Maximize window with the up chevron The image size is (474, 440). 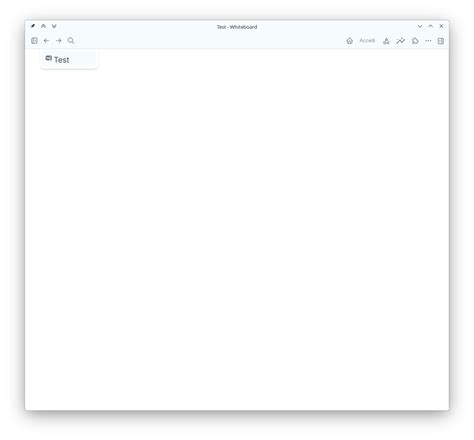coord(430,26)
